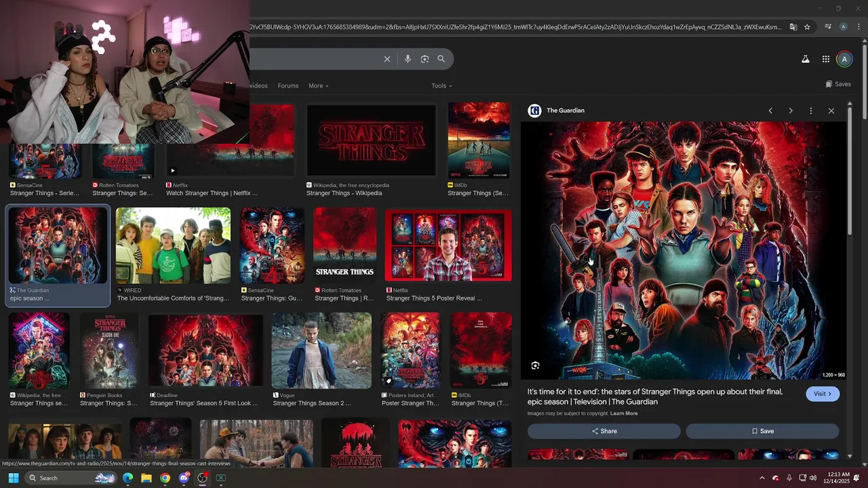Image resolution: width=868 pixels, height=488 pixels.
Task: Click the translate page icon in address bar
Action: (794, 27)
